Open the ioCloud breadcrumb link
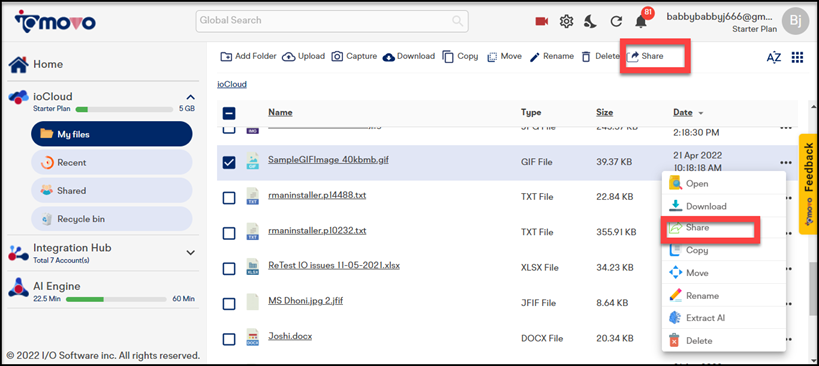Viewport: 819px width, 366px height. 232,84
